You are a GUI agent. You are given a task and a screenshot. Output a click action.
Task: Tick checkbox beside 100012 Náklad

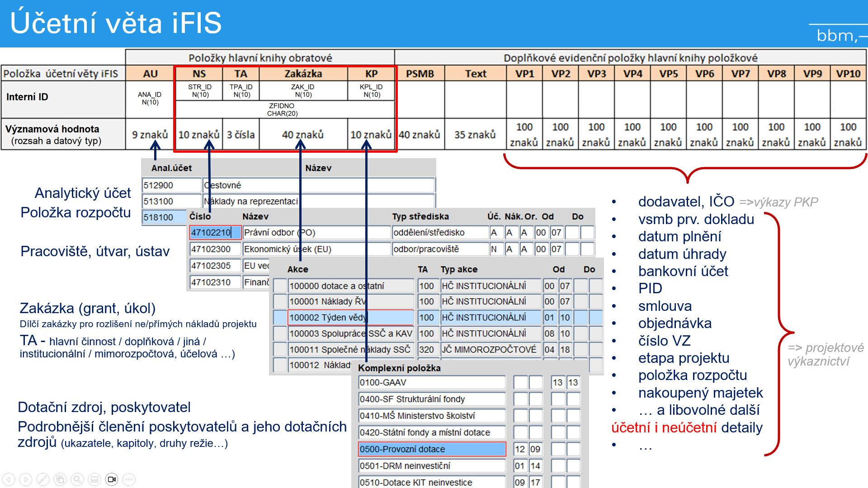(x=280, y=365)
